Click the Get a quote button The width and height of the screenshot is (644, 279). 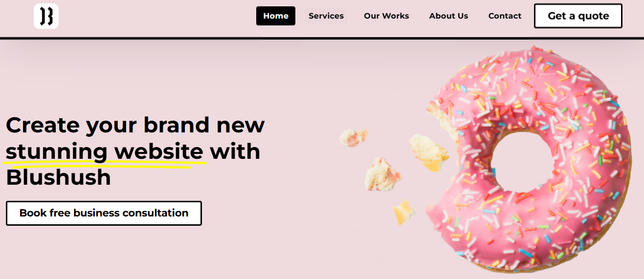578,16
